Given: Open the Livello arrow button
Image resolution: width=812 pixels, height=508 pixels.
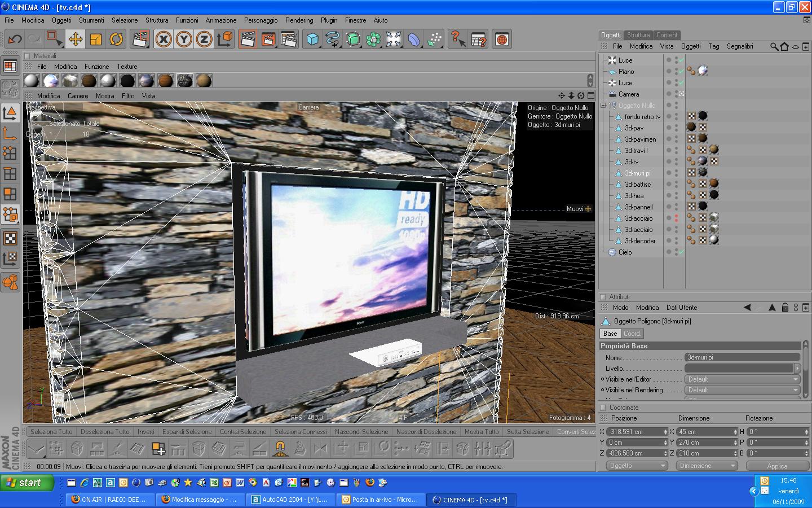Looking at the screenshot, I should coord(797,368).
